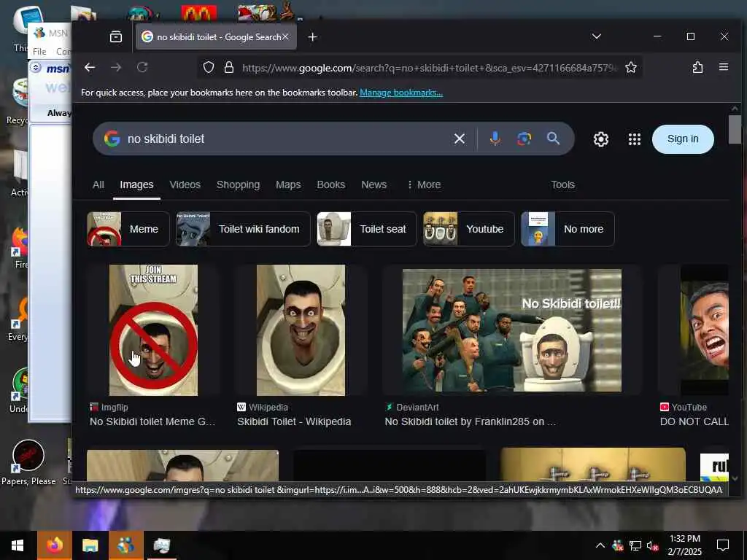Viewport: 747px width, 560px height.
Task: Close the 'no skibidi toilet' browser tab
Action: pos(285,36)
